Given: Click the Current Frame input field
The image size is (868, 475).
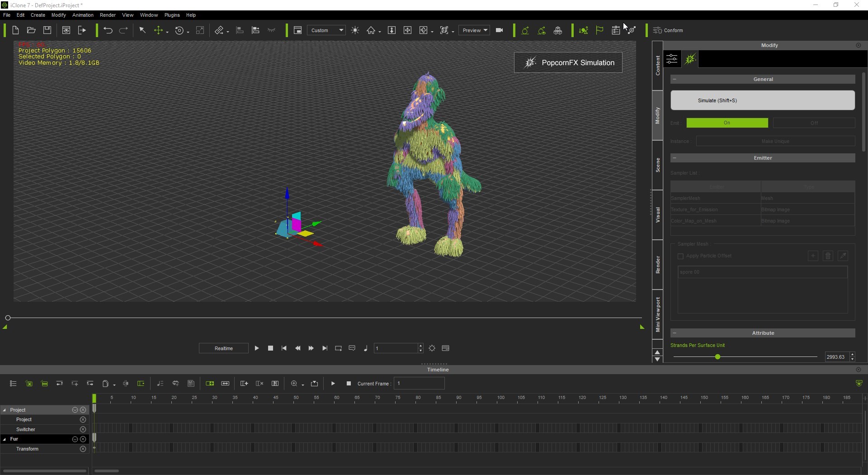Looking at the screenshot, I should tap(419, 384).
